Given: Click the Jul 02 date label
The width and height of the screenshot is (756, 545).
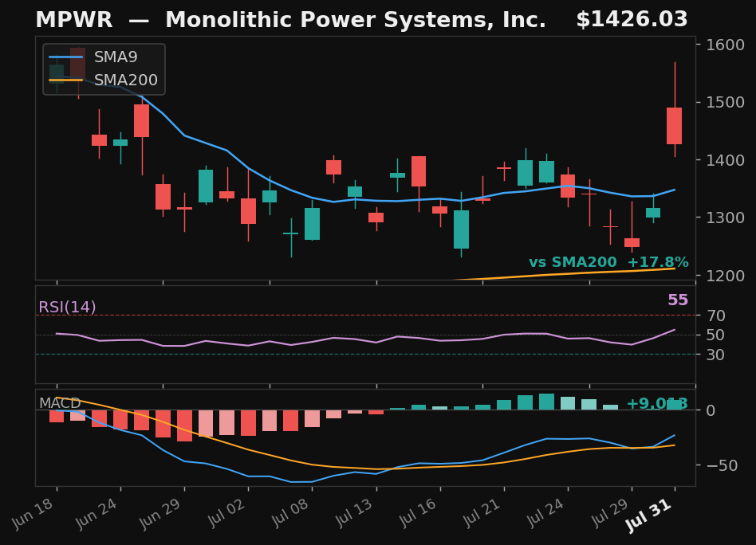Looking at the screenshot, I should (x=226, y=512).
